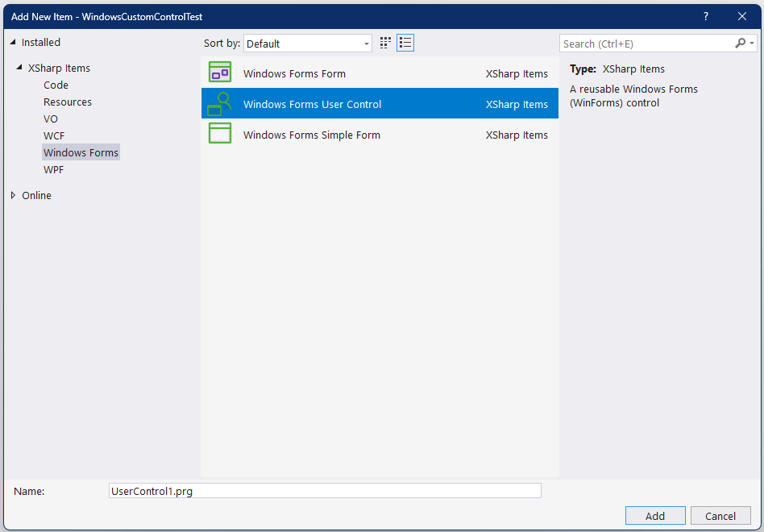Click the Windows Forms Simple Form icon
The image size is (764, 532).
click(x=219, y=134)
